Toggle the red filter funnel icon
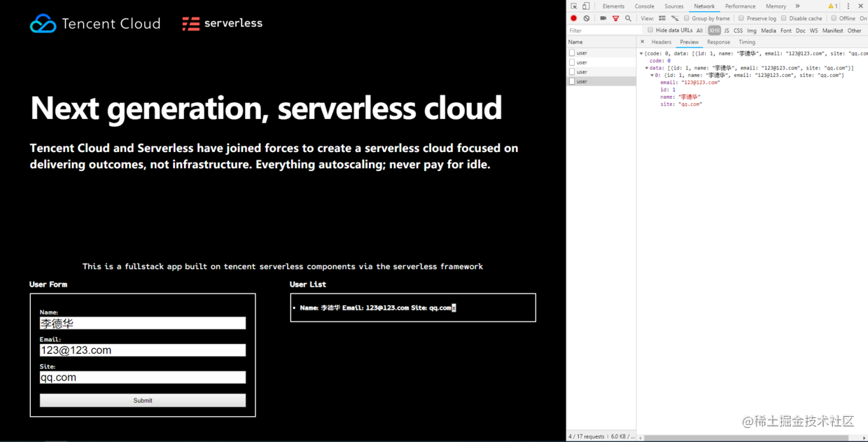 tap(616, 18)
